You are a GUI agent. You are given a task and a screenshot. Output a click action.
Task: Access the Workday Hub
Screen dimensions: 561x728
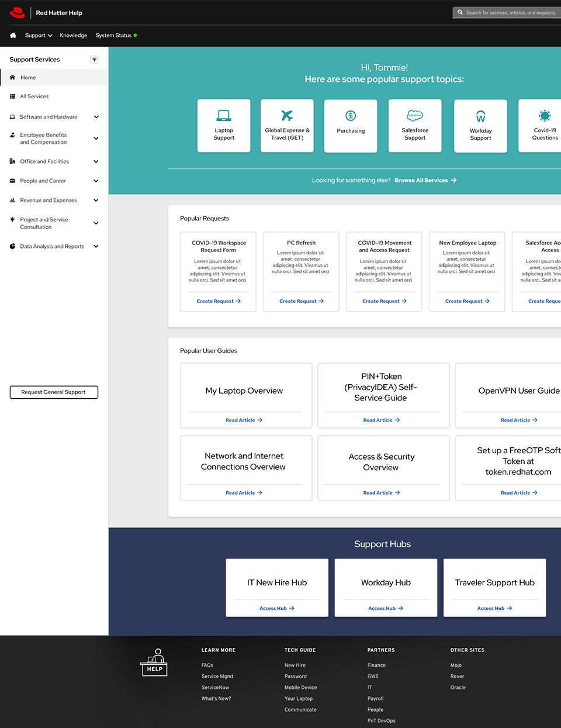[386, 608]
